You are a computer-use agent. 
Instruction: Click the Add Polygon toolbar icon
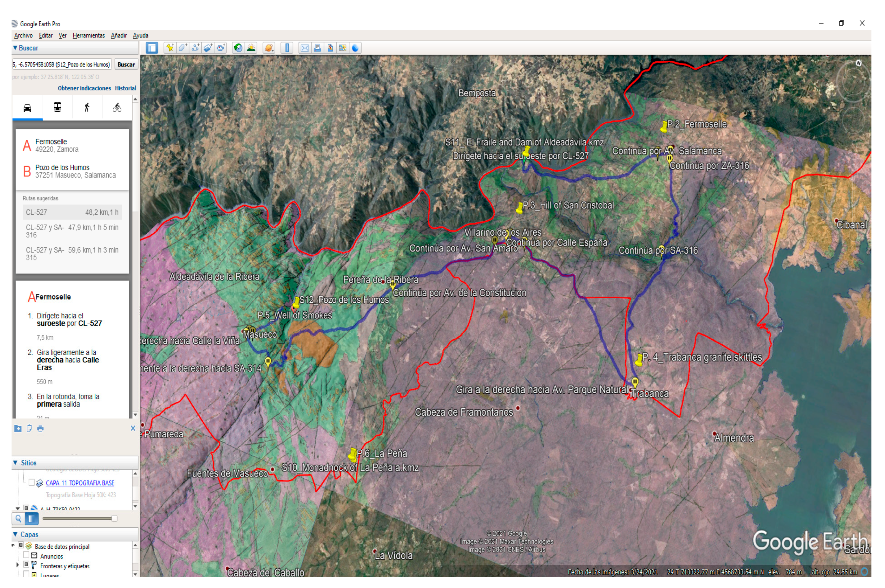click(x=183, y=48)
